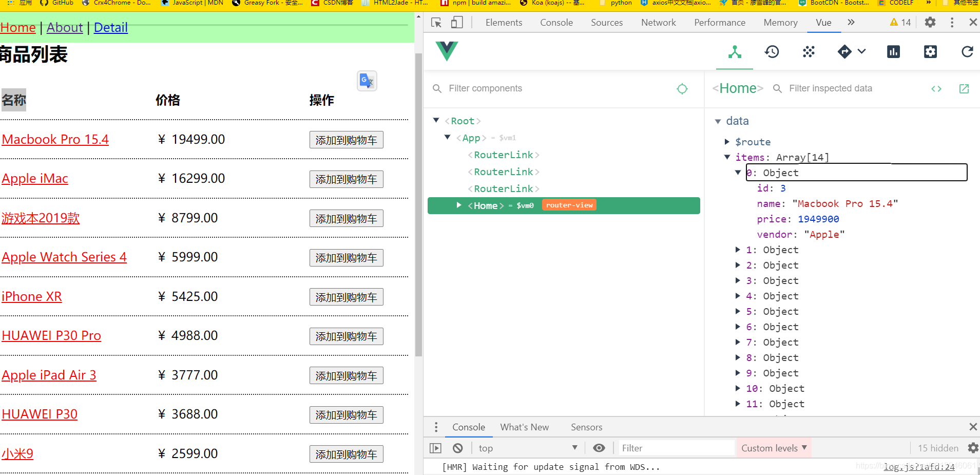The image size is (980, 475).
Task: Toggle the console sidebar
Action: coord(435,448)
